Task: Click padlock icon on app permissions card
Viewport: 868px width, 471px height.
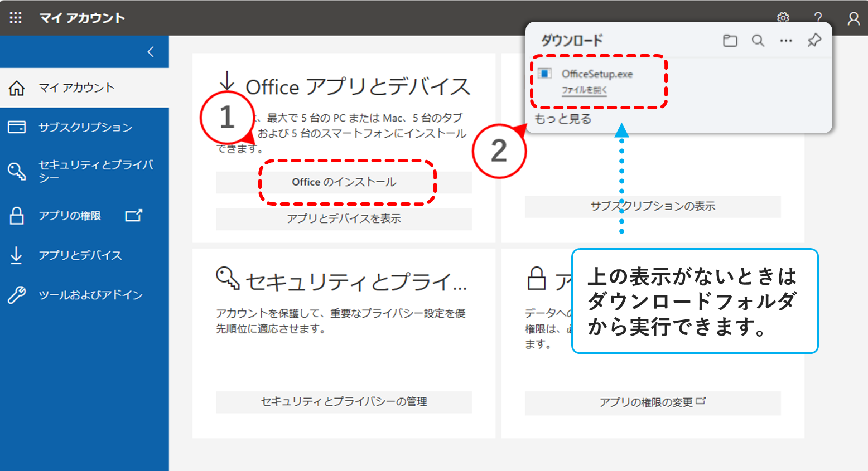Action: 537,278
